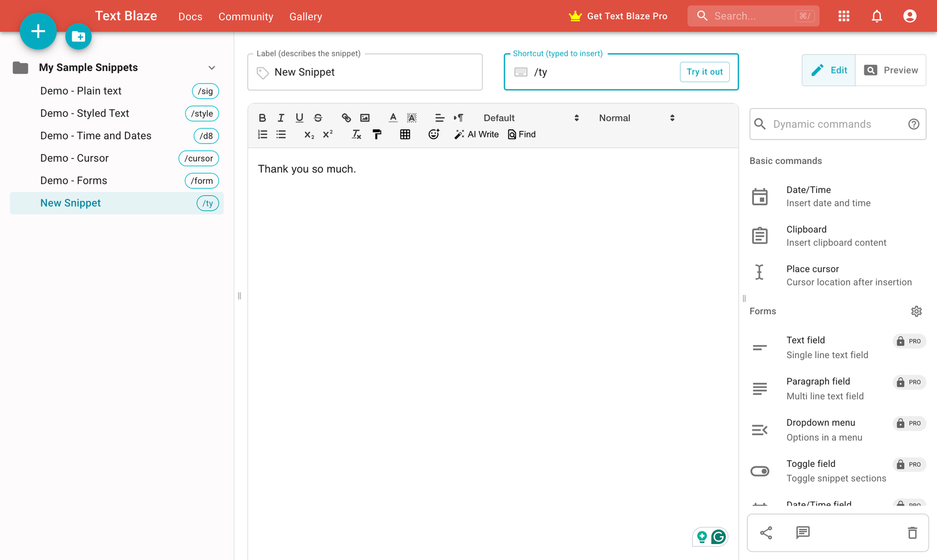
Task: Collapse the My Sample Snippets folder
Action: click(211, 67)
